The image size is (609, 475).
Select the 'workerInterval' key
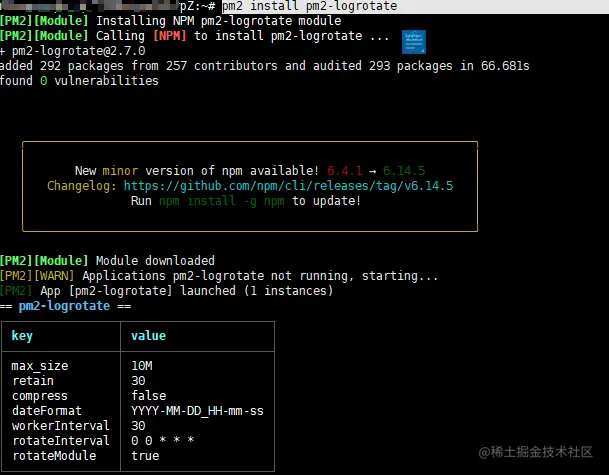pyautogui.click(x=61, y=426)
